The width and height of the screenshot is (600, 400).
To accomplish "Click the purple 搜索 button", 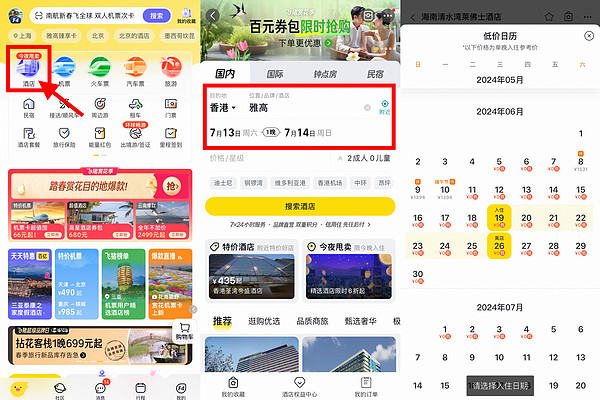I will [x=156, y=16].
